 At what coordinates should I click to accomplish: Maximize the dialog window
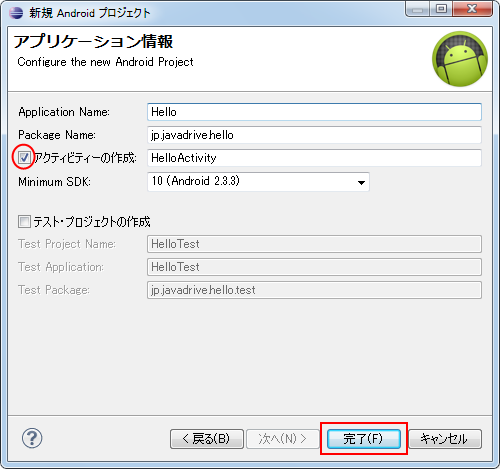click(x=441, y=8)
